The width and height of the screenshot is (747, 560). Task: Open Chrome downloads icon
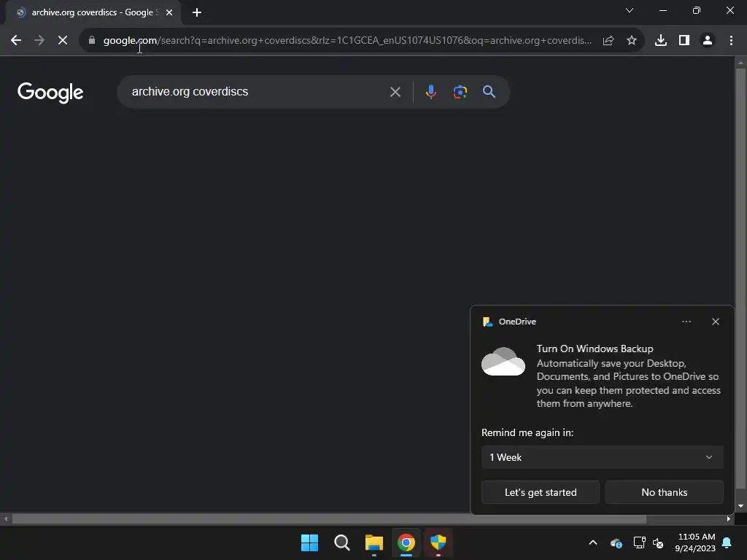(661, 41)
